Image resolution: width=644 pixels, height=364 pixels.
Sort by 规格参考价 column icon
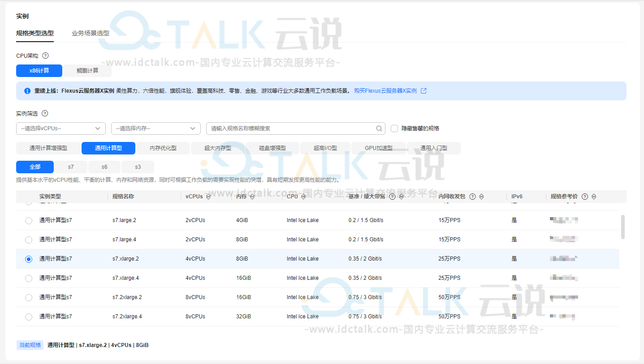click(594, 197)
